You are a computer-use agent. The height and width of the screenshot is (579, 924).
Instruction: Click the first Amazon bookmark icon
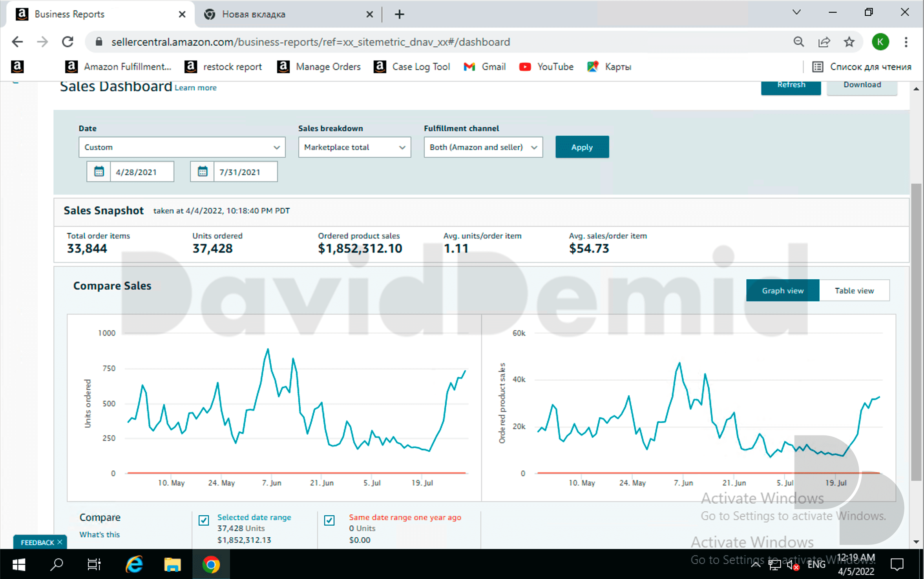pyautogui.click(x=17, y=67)
